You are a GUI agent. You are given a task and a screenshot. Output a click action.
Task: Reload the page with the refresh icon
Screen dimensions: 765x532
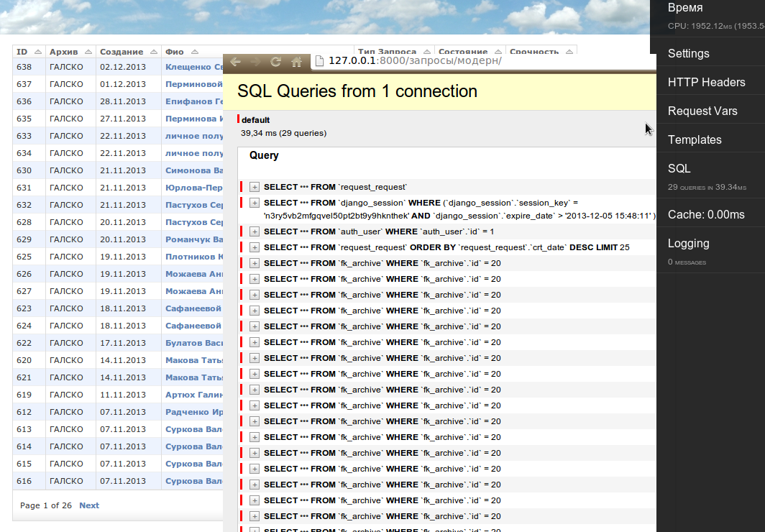coord(275,62)
